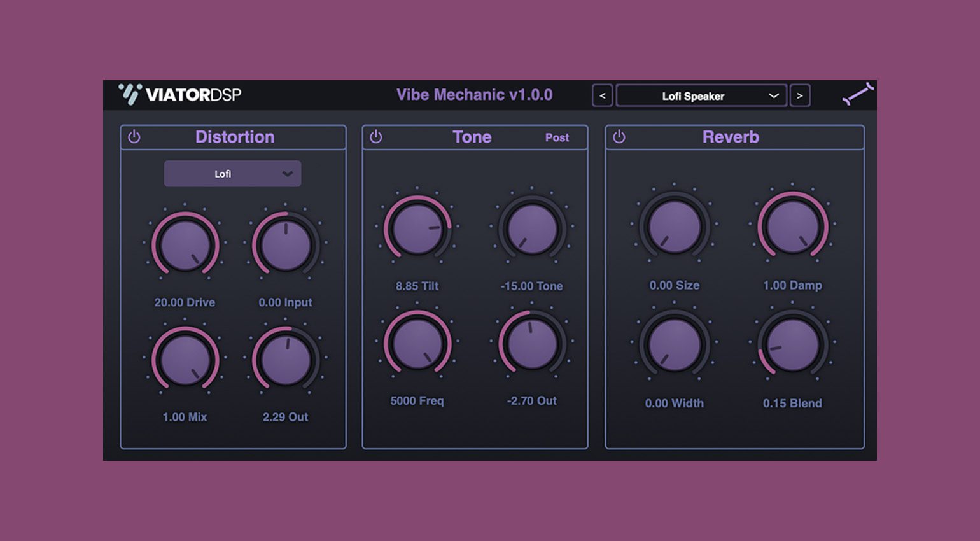Click the Tilt knob
The width and height of the screenshot is (980, 541).
coord(417,228)
